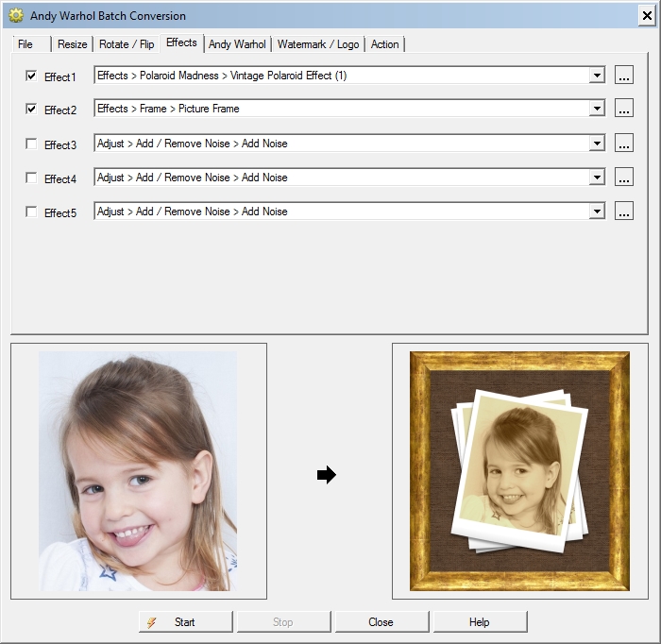The width and height of the screenshot is (661, 644).
Task: Enable the Effect3 checkbox
Action: click(x=31, y=144)
